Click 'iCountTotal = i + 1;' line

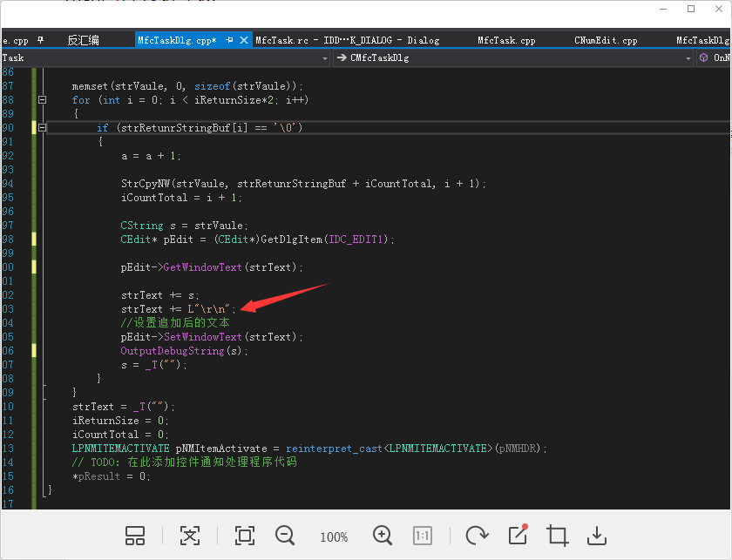click(181, 198)
